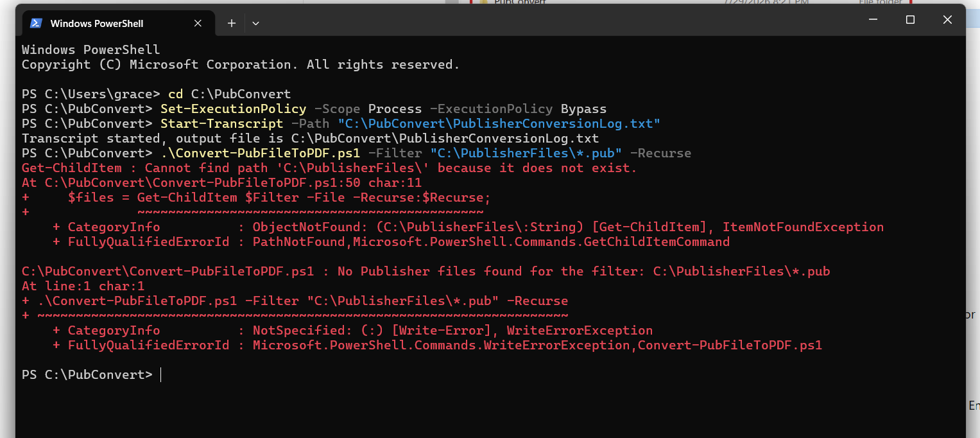Click the 'CategoryInfo : ObjectNotFound' line

pos(468,227)
